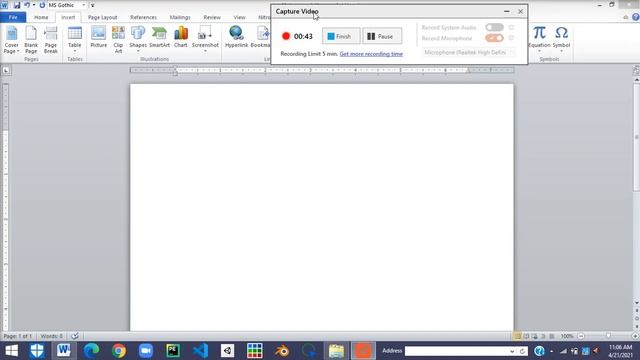Undo the last action
640x360 pixels.
pos(27,5)
